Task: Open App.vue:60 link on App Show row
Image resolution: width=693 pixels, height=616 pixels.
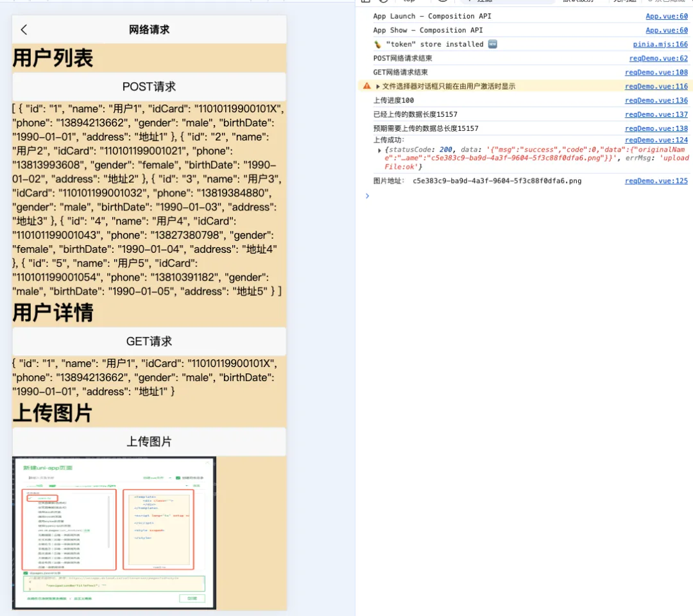Action: click(667, 31)
